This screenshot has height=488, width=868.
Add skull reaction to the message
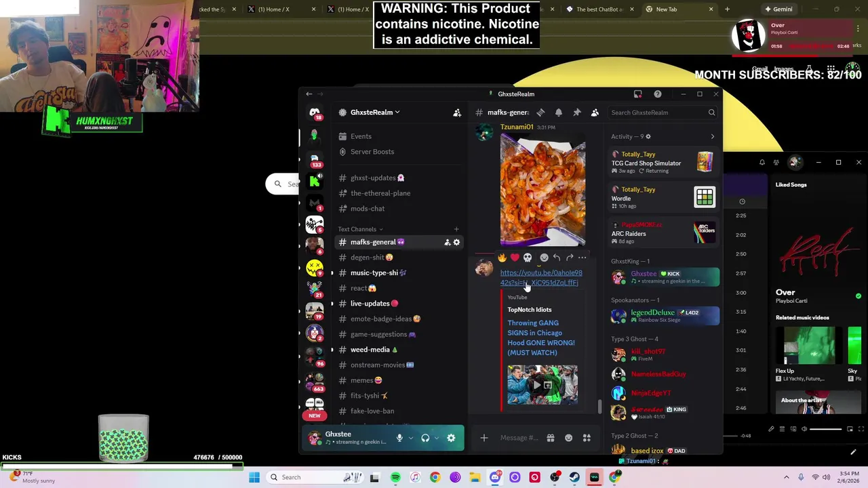pos(528,258)
